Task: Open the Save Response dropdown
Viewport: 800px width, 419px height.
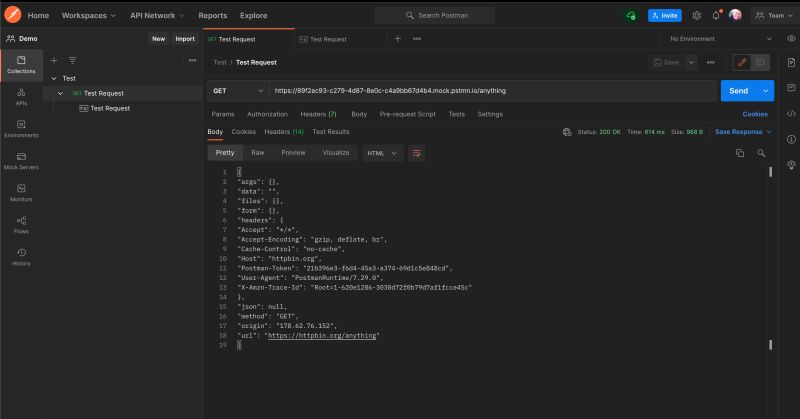Action: [743, 132]
